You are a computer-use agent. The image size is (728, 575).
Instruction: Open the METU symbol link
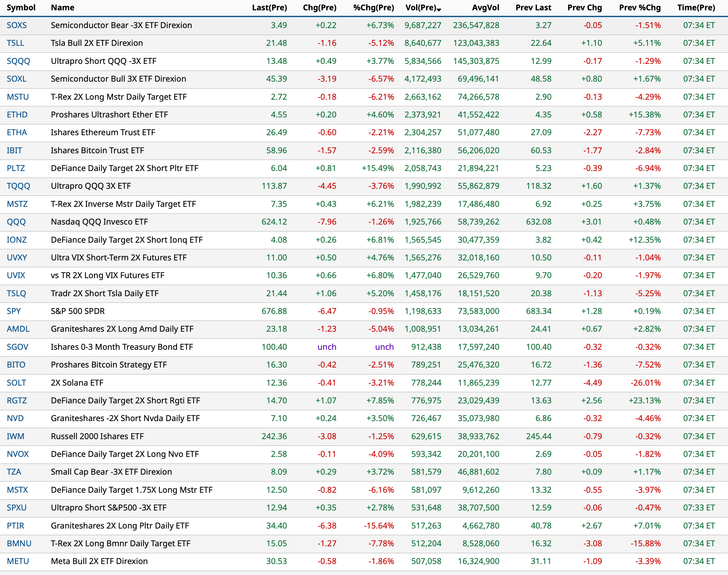(18, 561)
